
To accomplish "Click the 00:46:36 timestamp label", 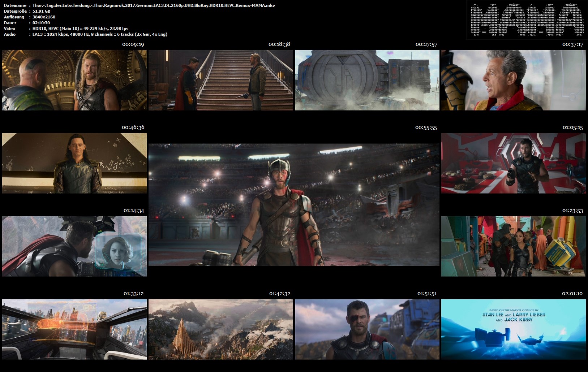I will tap(133, 127).
